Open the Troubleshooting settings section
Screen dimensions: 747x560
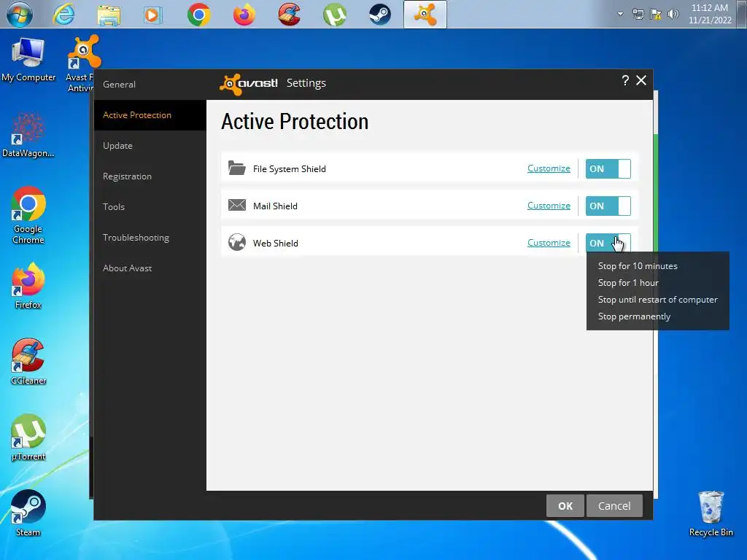coord(150,237)
